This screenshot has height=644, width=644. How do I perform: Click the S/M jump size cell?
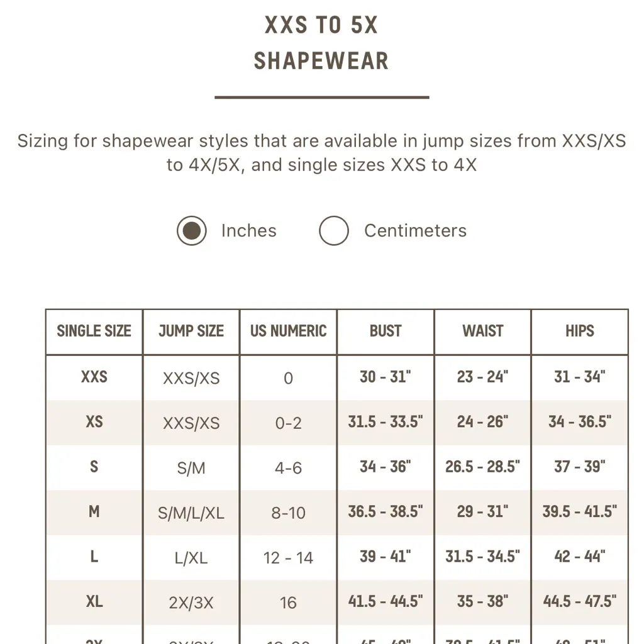tap(191, 467)
